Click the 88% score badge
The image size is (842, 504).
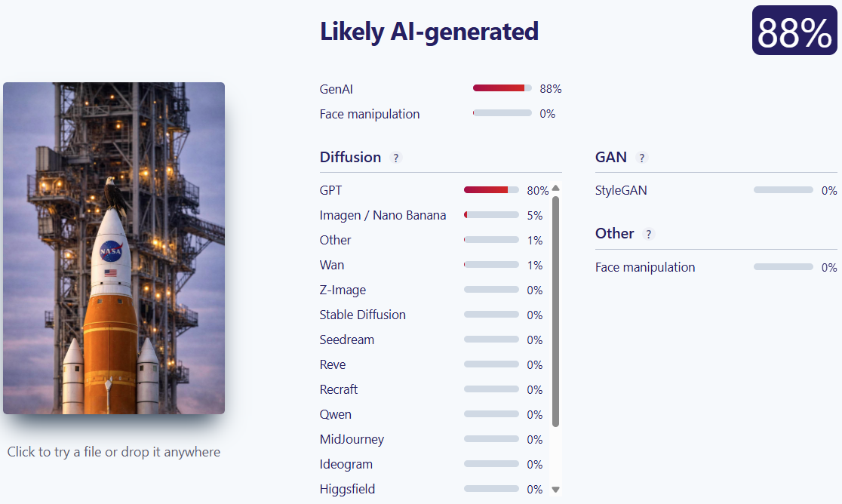[794, 31]
